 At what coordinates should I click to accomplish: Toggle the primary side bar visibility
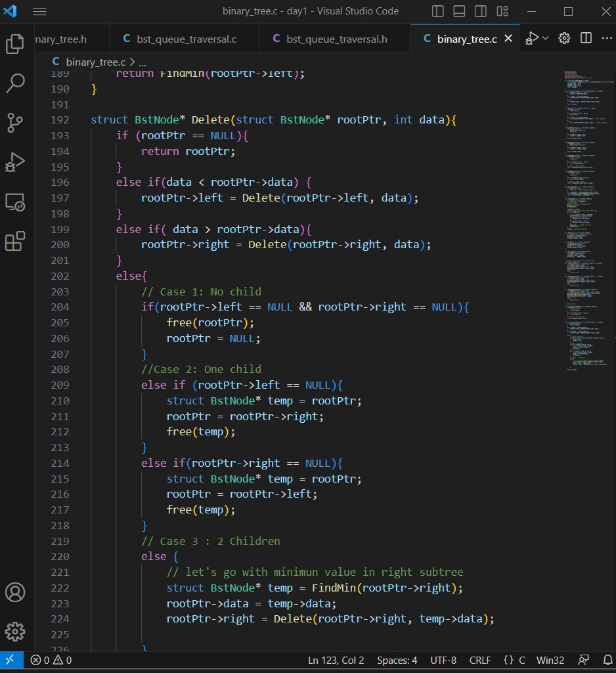coord(437,11)
